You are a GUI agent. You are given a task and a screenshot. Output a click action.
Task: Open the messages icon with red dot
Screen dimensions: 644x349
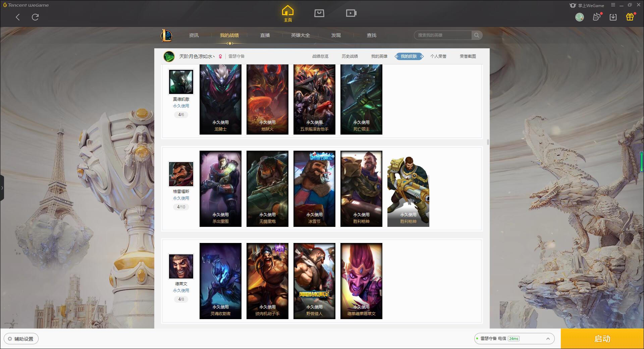click(597, 17)
